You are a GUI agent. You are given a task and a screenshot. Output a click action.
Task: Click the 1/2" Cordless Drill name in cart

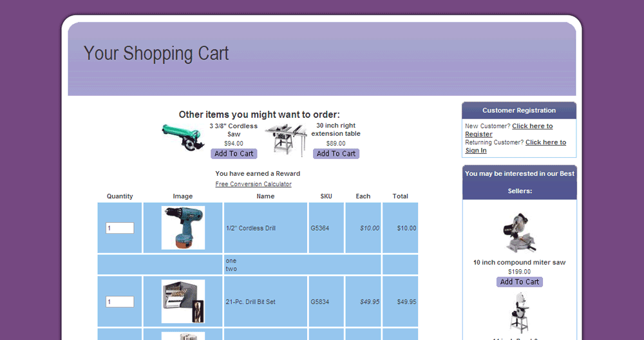click(x=251, y=228)
